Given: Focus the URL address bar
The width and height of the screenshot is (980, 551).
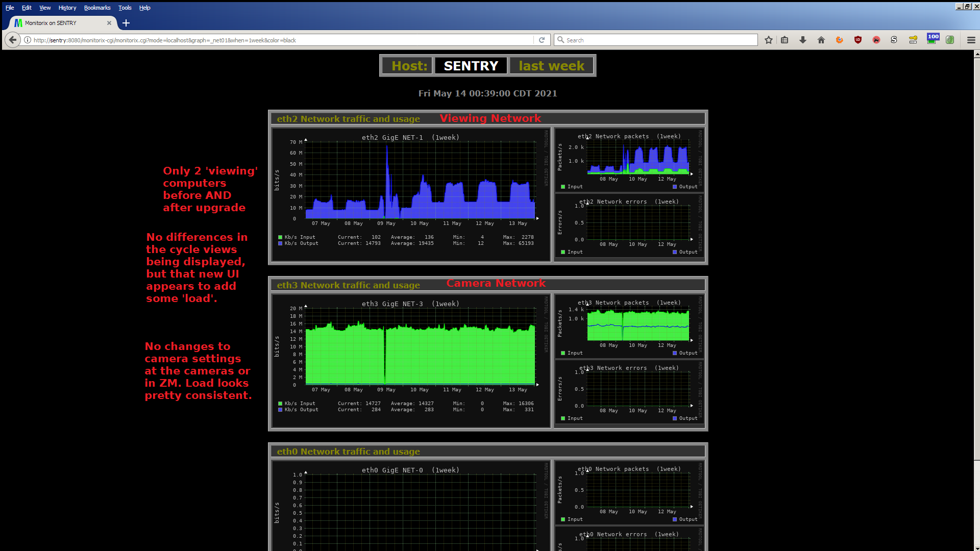Looking at the screenshot, I should pos(283,40).
